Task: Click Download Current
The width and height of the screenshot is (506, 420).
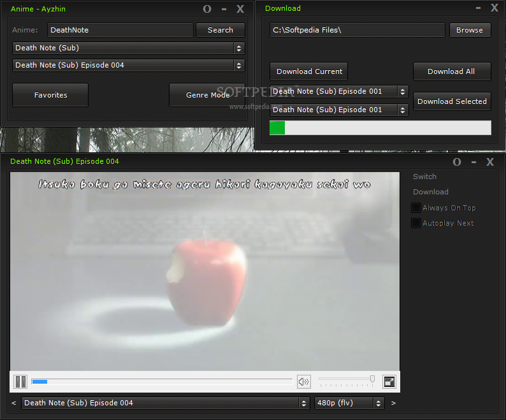Action: pos(309,71)
